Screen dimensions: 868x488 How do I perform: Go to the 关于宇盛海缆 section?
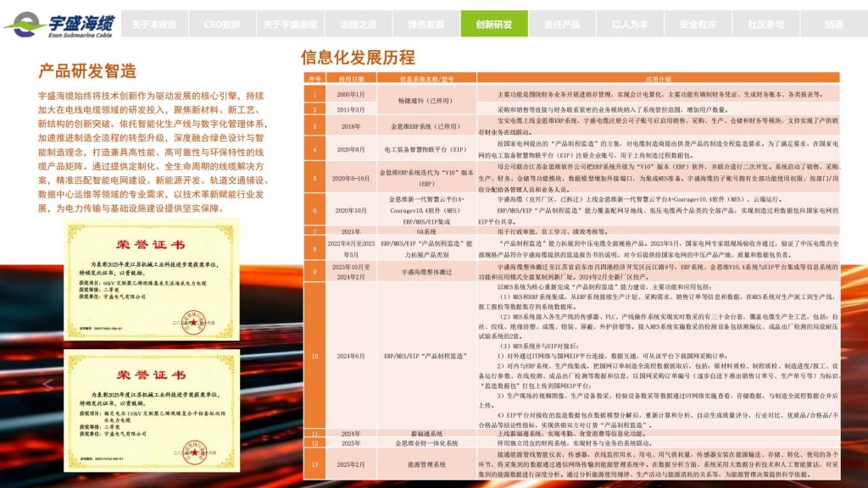[290, 25]
